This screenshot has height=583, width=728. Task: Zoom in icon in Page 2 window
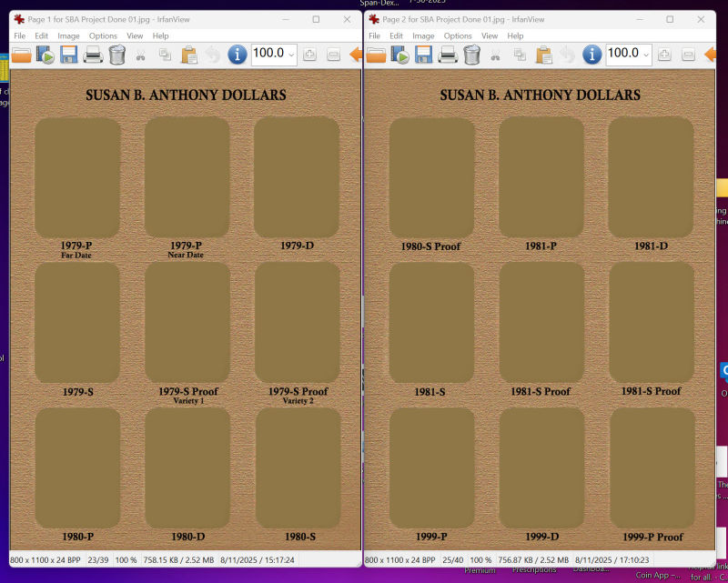click(664, 55)
